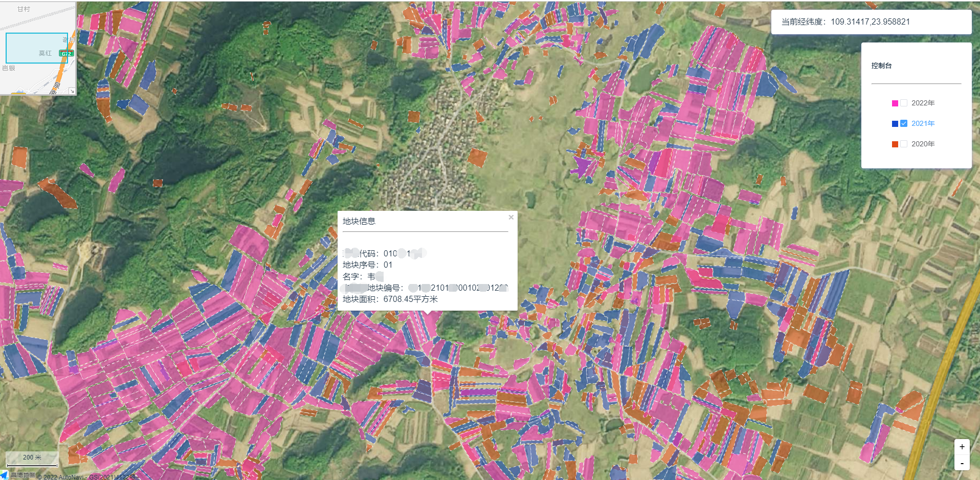Zoom out with the minus button
Viewport: 980px width, 480px height.
click(x=962, y=463)
